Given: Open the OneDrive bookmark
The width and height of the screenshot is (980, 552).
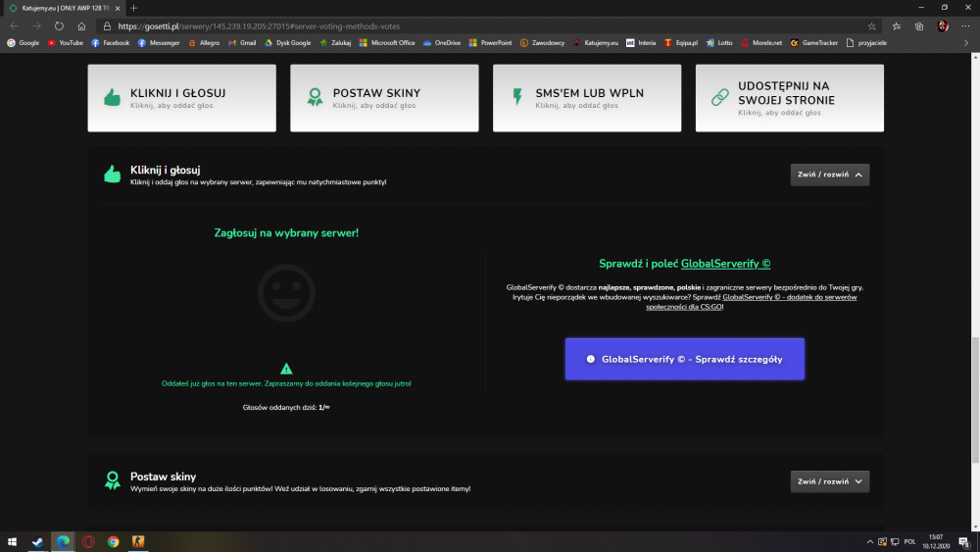Looking at the screenshot, I should (x=442, y=43).
